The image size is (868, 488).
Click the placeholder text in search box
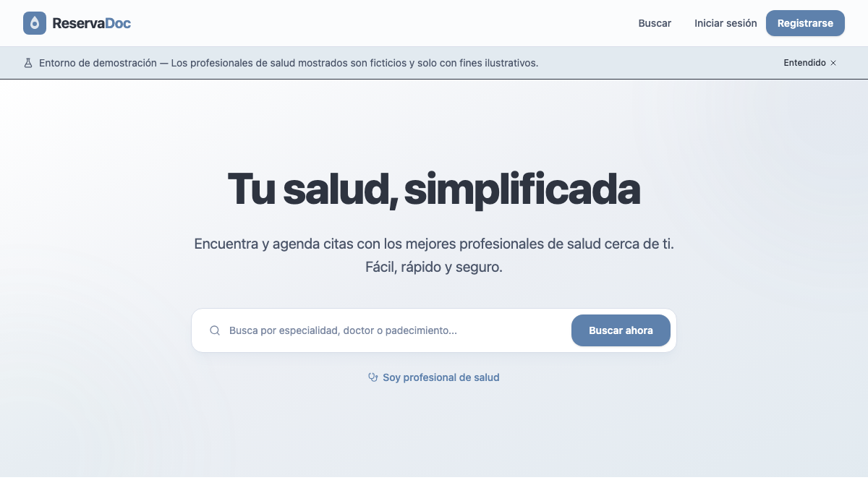tap(343, 330)
